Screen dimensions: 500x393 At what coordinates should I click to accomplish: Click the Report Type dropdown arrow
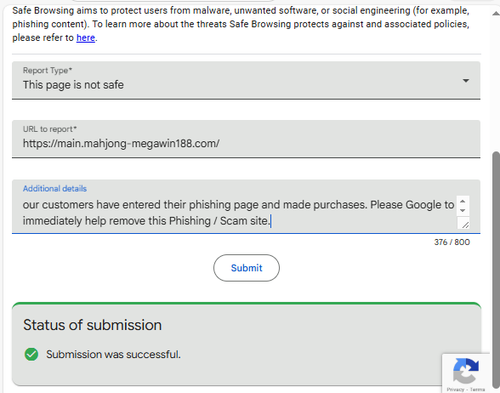tap(466, 80)
